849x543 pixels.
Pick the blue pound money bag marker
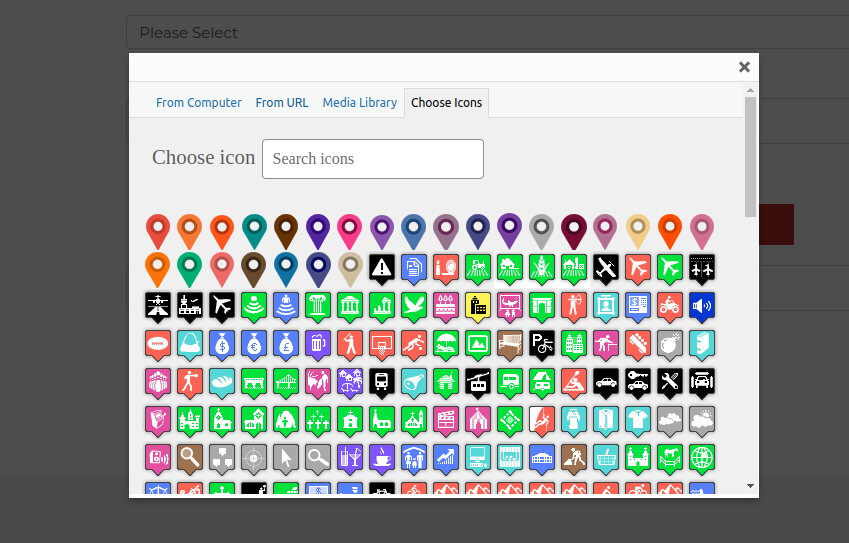(x=286, y=344)
